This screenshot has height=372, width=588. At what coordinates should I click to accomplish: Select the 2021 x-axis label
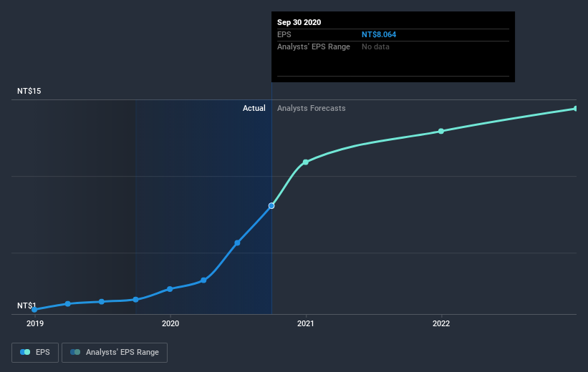point(306,323)
